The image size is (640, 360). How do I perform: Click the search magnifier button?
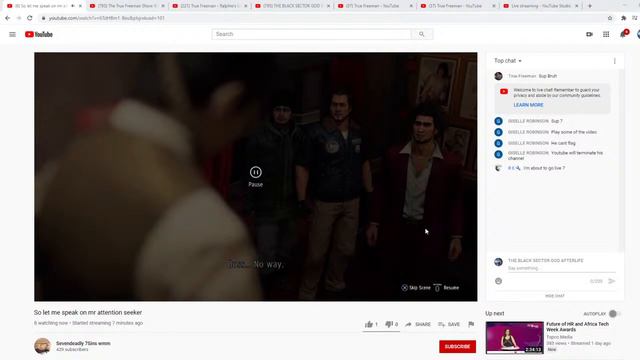[x=422, y=34]
